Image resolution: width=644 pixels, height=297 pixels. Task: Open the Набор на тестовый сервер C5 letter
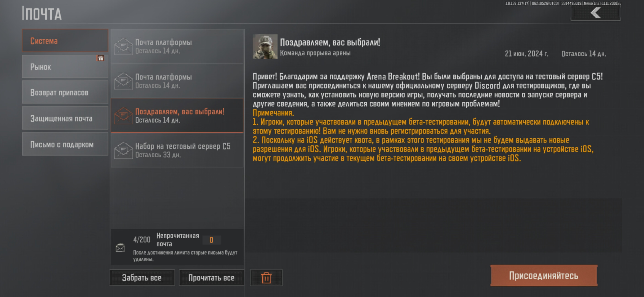click(177, 150)
